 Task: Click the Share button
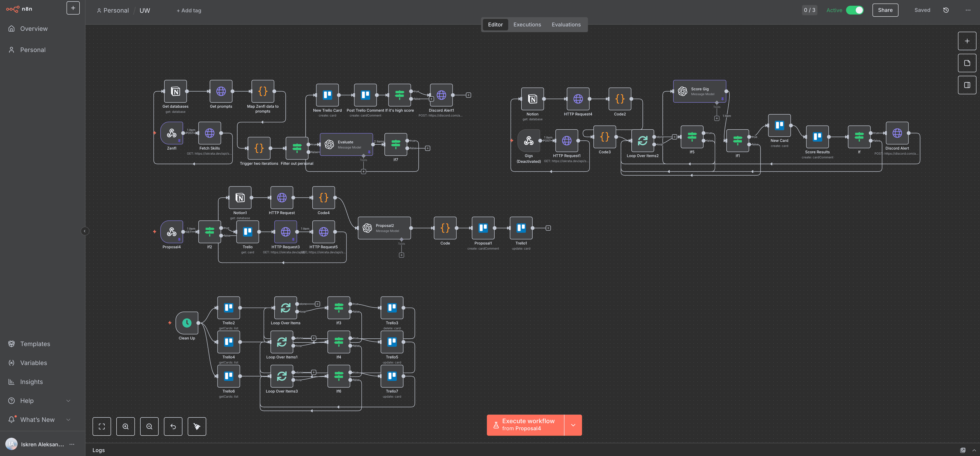coord(885,10)
